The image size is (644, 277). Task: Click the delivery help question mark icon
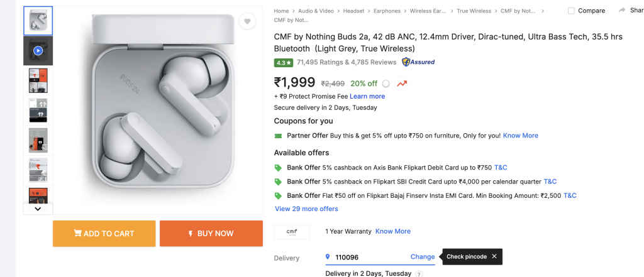click(x=419, y=274)
